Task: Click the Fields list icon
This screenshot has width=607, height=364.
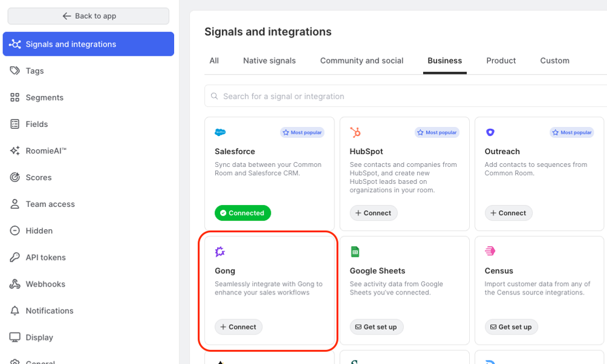Action: click(15, 124)
